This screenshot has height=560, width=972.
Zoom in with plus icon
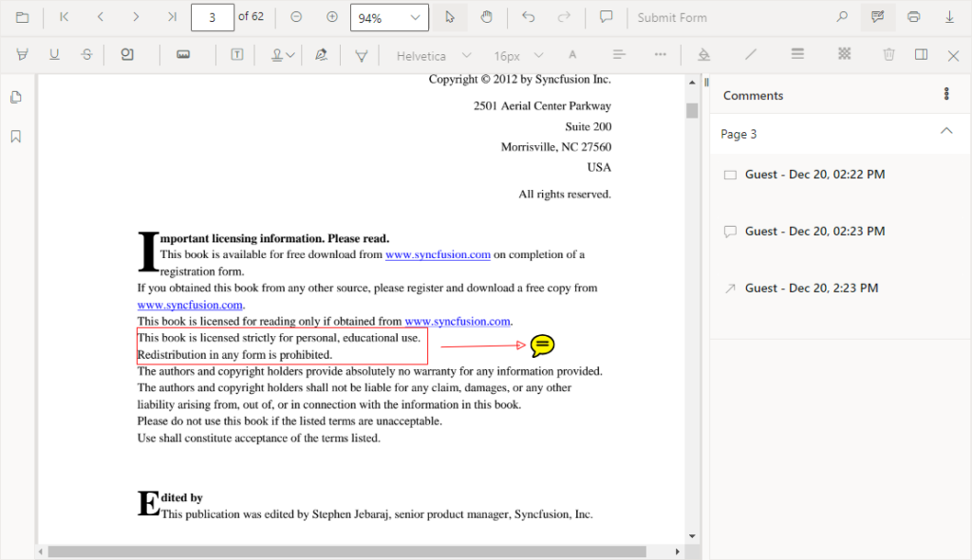[x=332, y=17]
